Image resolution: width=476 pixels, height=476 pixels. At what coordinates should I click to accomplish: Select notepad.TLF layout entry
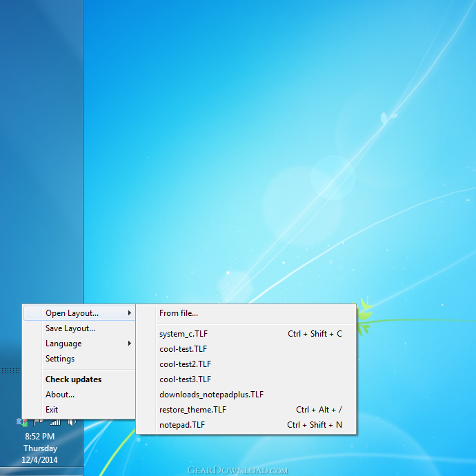click(x=246, y=425)
